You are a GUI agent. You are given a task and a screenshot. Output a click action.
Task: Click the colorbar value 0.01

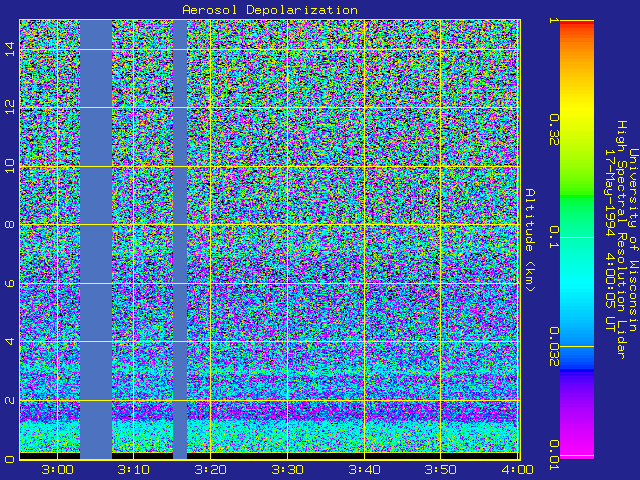pos(554,455)
